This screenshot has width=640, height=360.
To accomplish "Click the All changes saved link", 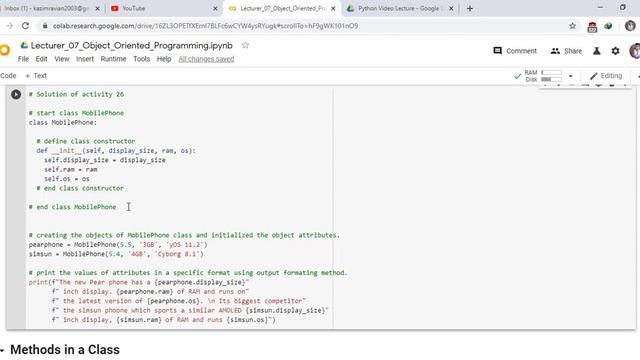I will tap(206, 59).
